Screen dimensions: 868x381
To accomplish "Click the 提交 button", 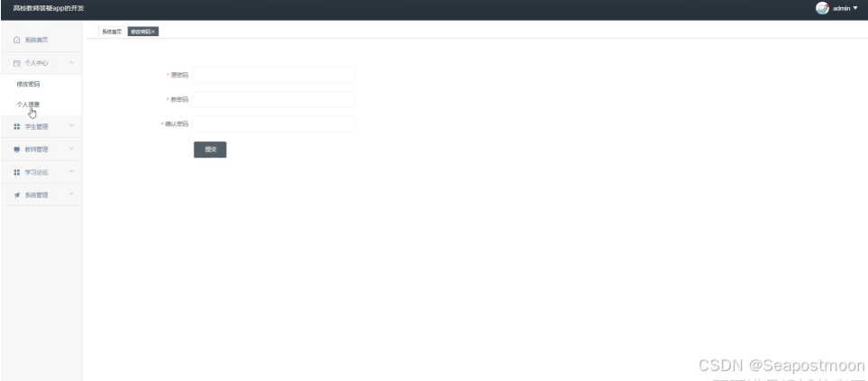I will (210, 150).
